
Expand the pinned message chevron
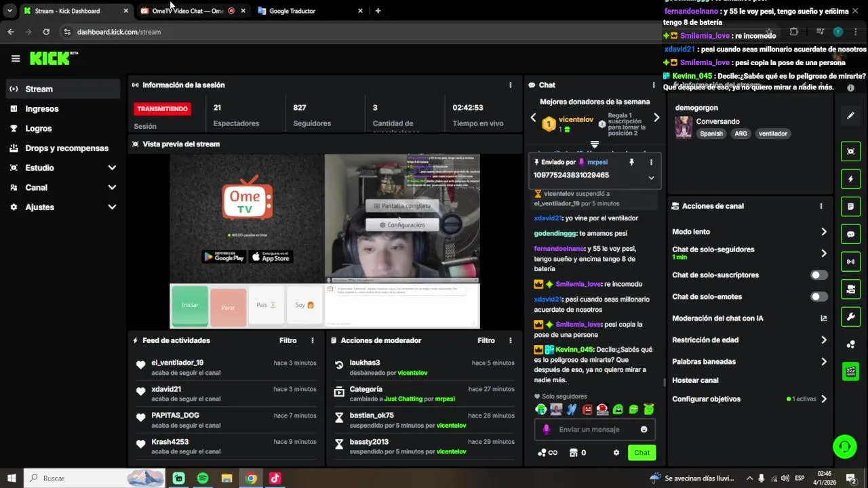tap(651, 178)
